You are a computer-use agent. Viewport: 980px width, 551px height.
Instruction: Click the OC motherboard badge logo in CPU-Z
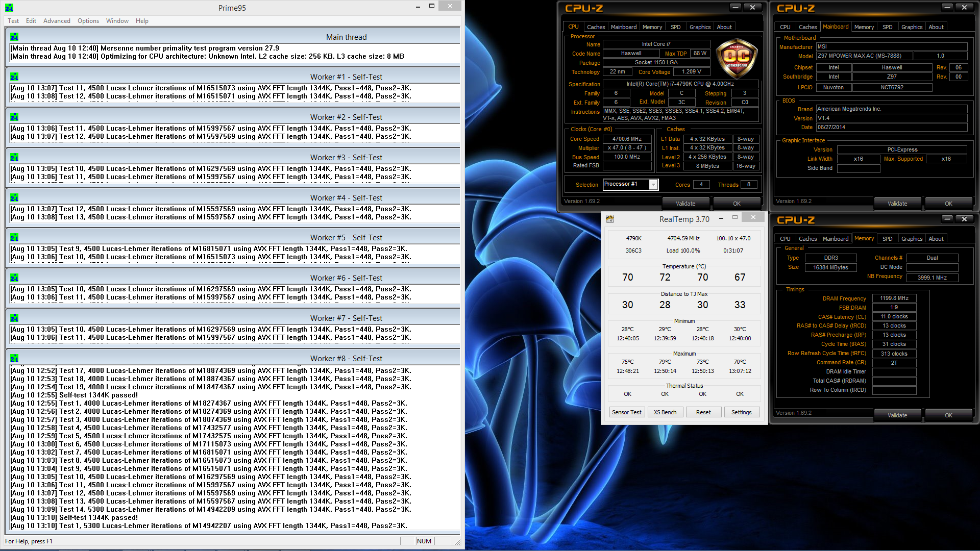pyautogui.click(x=737, y=58)
